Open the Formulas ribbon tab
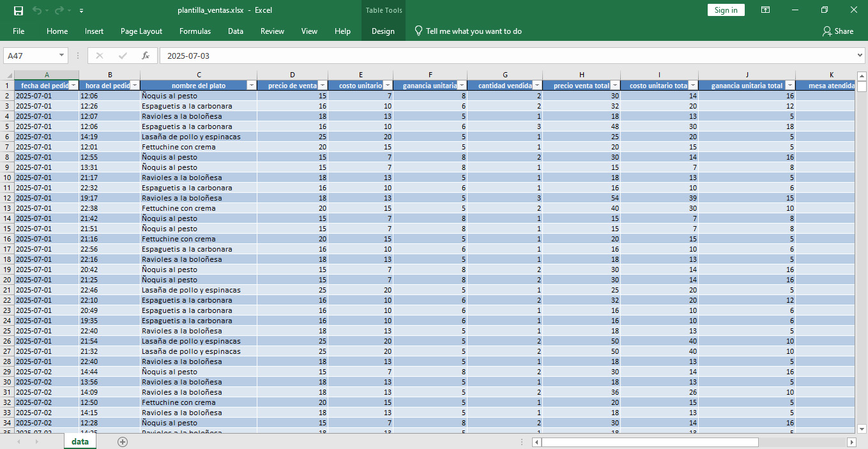This screenshot has height=449, width=868. [195, 31]
